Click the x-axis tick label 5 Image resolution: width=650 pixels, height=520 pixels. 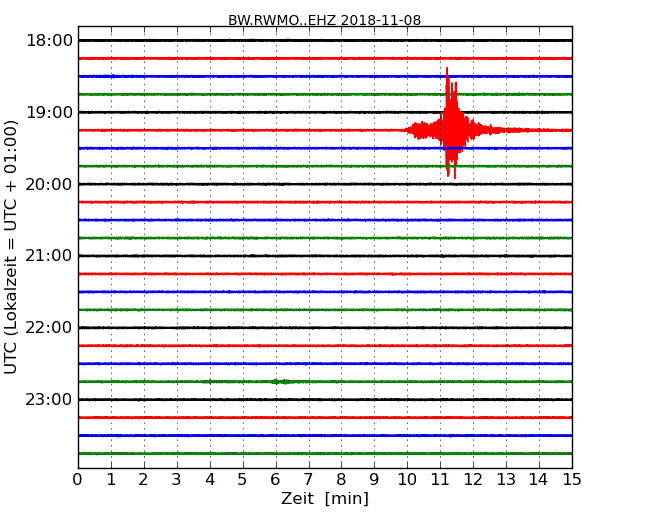tap(243, 479)
